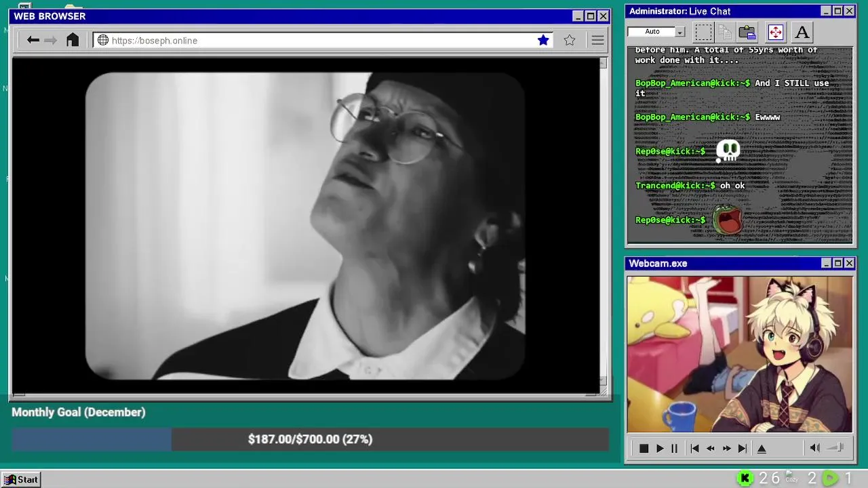Open the Start menu
Viewport: 868px width, 488px height.
tap(21, 479)
